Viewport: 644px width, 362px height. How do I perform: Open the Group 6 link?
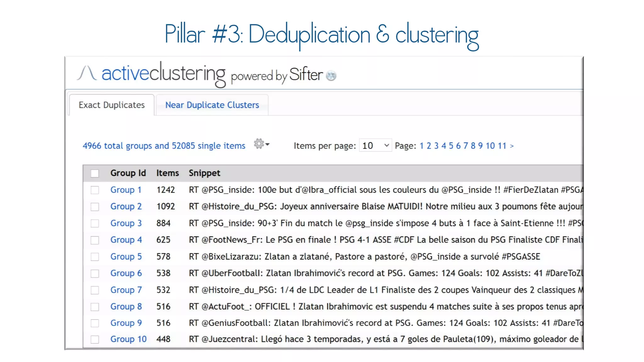tap(126, 273)
